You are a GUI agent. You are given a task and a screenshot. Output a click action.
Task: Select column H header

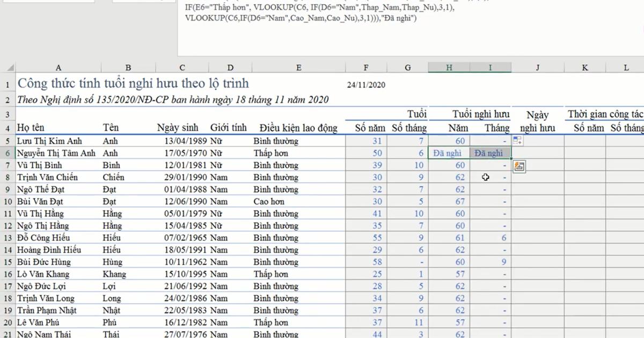coord(449,68)
